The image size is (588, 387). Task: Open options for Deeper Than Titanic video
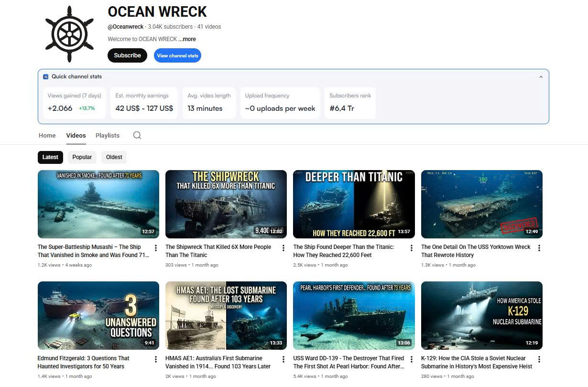pos(412,248)
